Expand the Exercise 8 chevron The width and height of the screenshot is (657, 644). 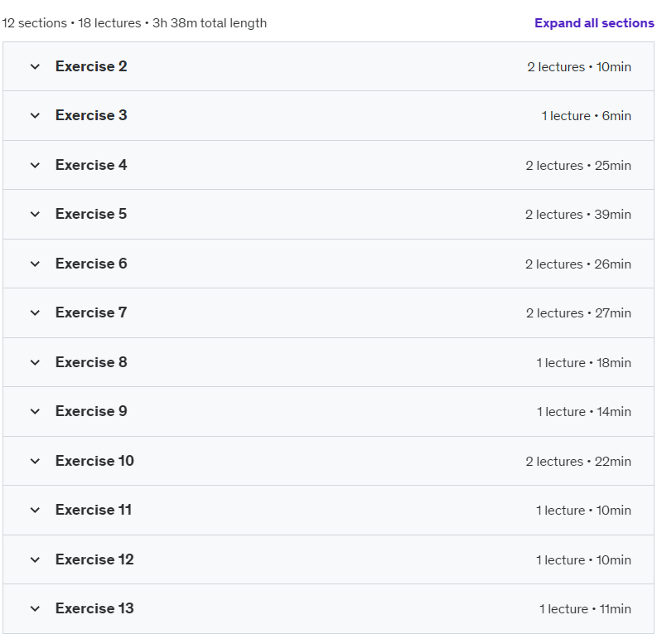35,362
